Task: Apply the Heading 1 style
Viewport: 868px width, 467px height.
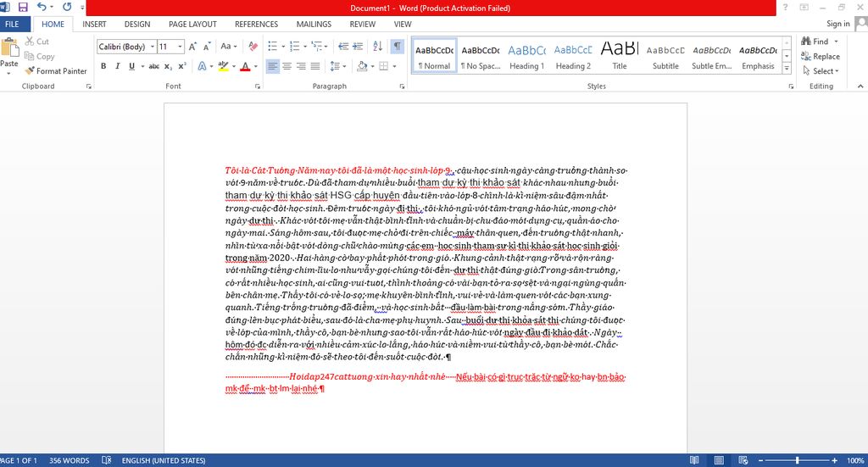Action: coord(527,55)
